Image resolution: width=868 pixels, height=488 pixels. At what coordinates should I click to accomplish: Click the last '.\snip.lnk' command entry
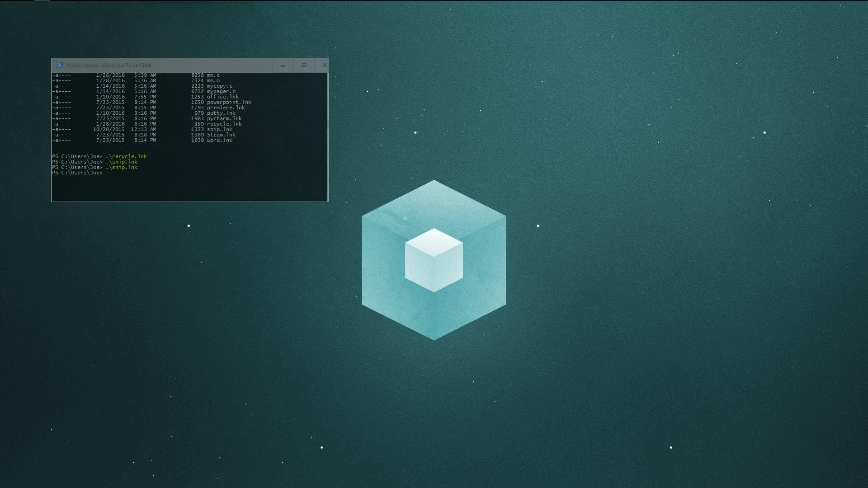(122, 168)
